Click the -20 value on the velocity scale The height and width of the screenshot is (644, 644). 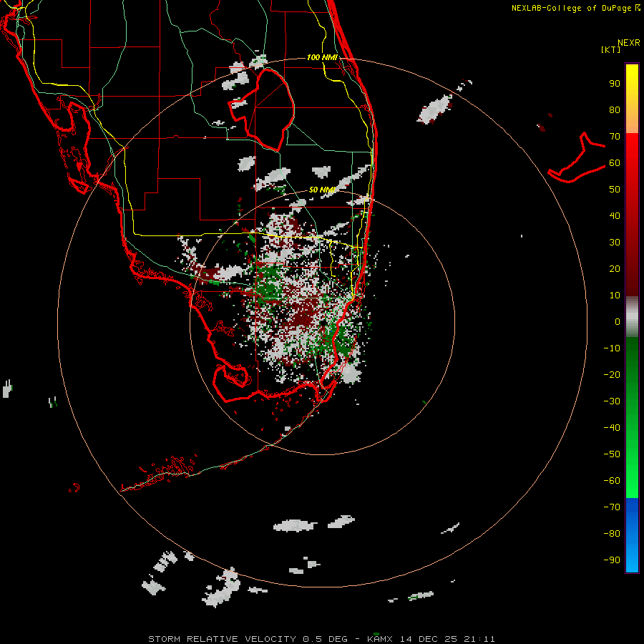[x=612, y=374]
